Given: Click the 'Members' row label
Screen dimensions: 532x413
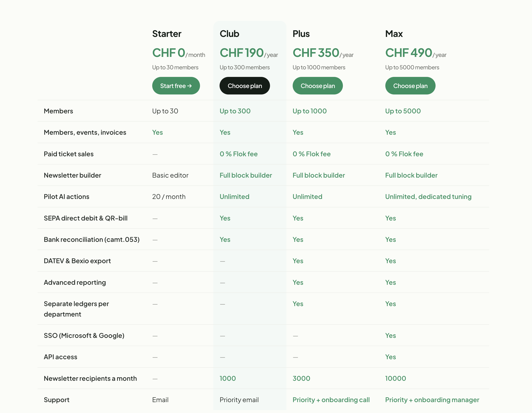Looking at the screenshot, I should 58,111.
